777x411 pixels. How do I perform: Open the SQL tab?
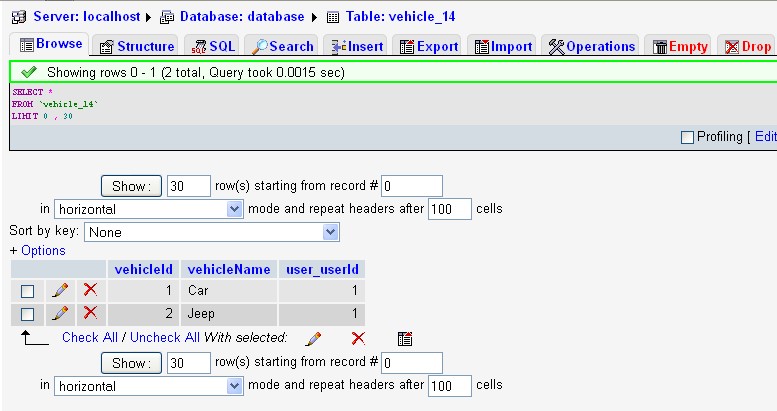click(x=213, y=47)
